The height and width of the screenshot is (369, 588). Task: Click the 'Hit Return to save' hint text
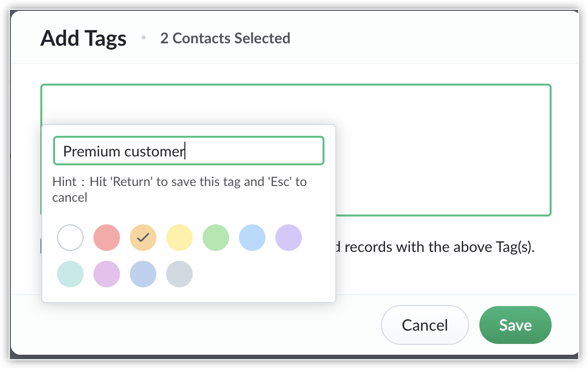click(x=179, y=189)
